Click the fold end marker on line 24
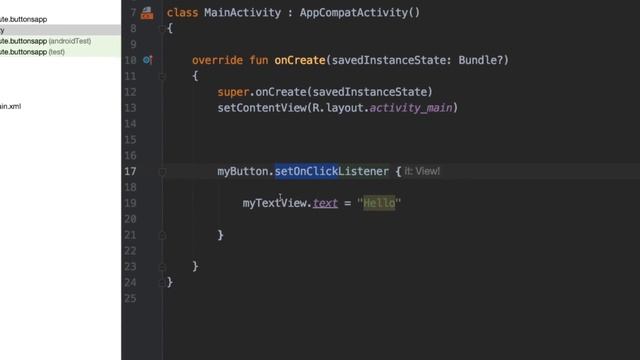 (x=162, y=282)
